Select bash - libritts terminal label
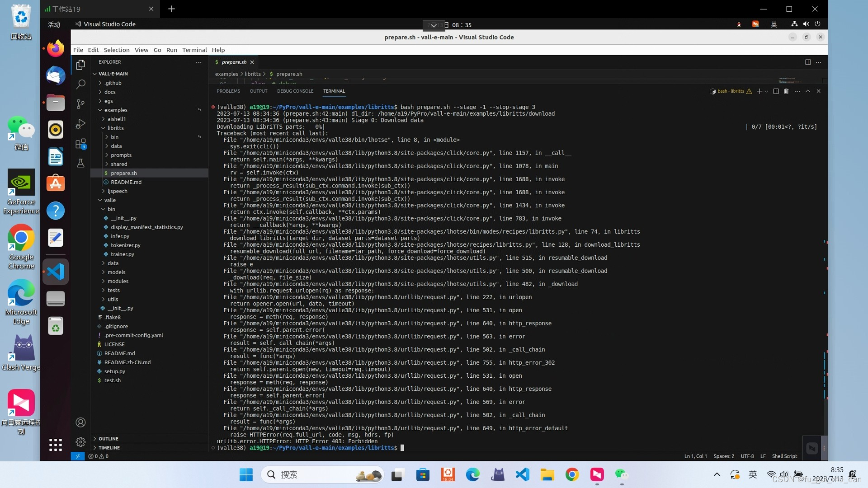Image resolution: width=868 pixels, height=488 pixels. [x=731, y=91]
